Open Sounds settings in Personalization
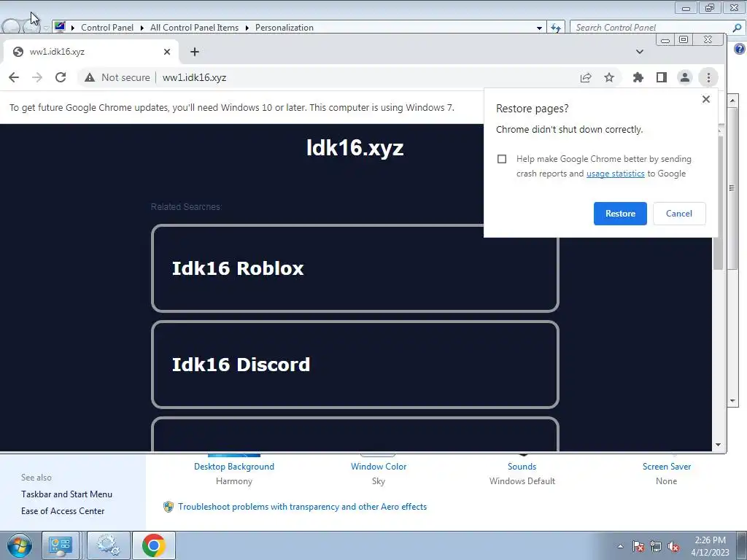 (522, 467)
